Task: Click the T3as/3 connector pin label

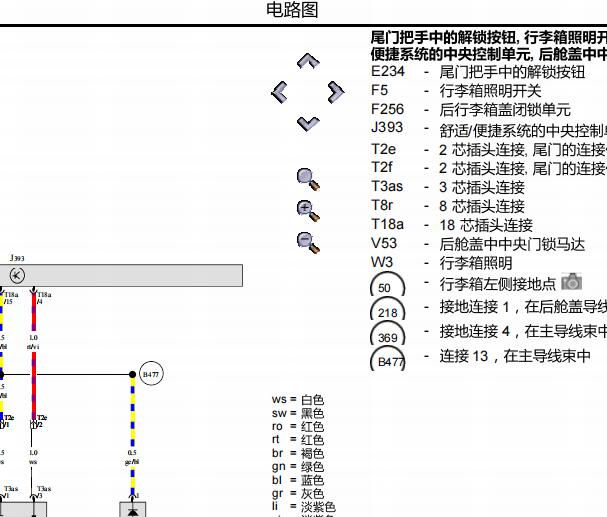Action: click(x=44, y=492)
